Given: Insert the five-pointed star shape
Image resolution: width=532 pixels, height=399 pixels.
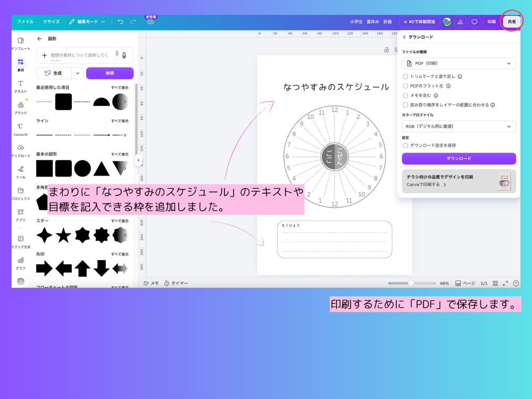Looking at the screenshot, I should point(63,235).
